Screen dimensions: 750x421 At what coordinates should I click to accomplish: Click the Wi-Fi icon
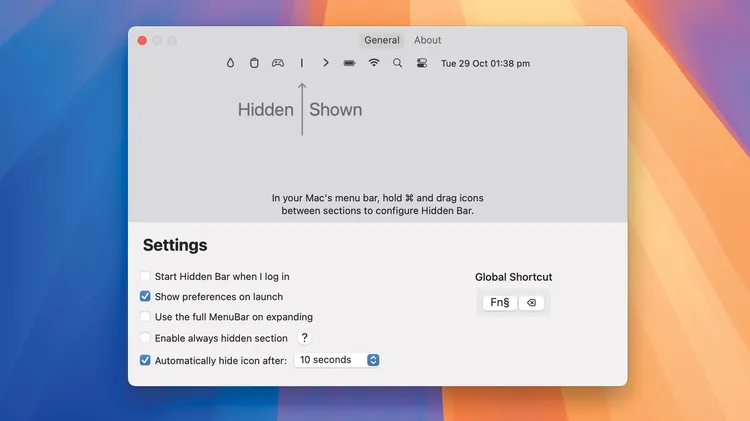[x=374, y=63]
